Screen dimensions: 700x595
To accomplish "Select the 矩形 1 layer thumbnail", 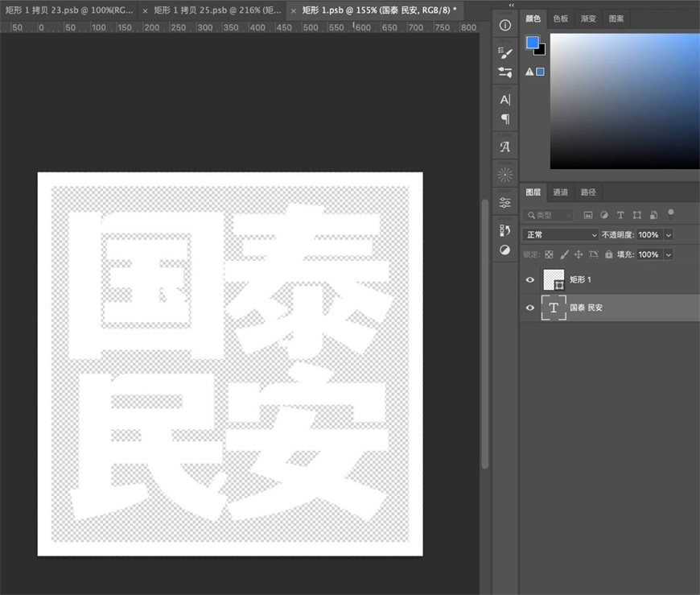I will (x=554, y=279).
